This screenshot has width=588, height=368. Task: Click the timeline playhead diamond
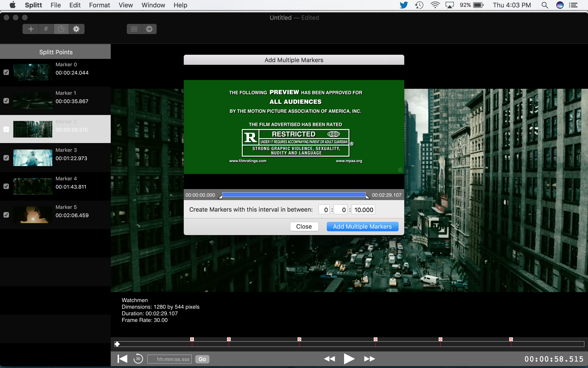[117, 344]
